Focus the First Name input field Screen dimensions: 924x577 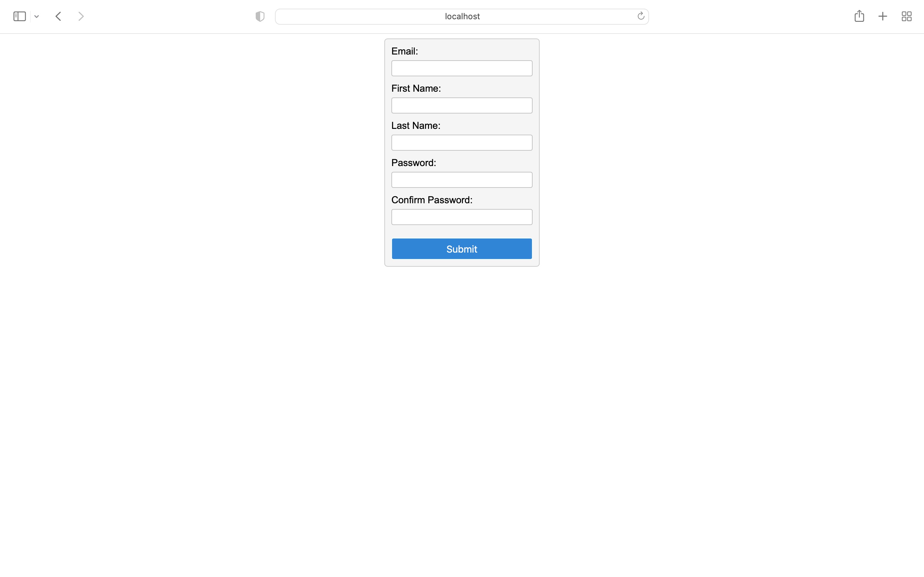pos(462,105)
